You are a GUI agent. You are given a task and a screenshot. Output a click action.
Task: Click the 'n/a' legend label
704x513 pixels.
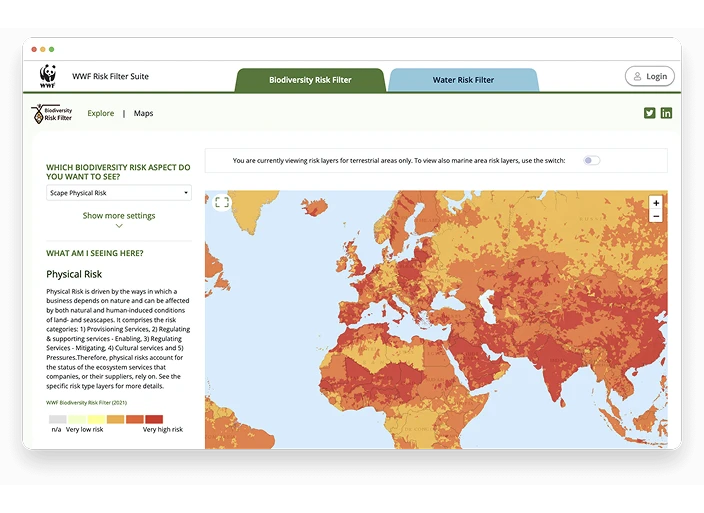tap(56, 430)
